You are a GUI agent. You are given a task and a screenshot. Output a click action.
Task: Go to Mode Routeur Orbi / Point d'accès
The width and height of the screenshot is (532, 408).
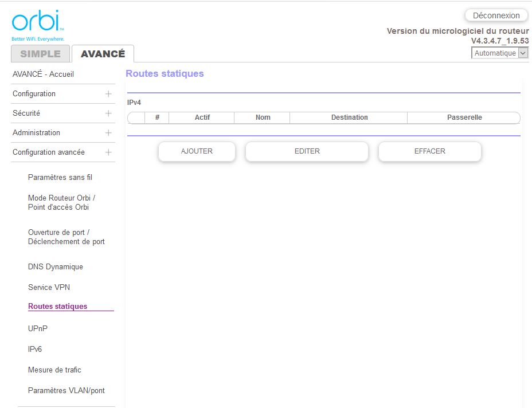(x=61, y=203)
